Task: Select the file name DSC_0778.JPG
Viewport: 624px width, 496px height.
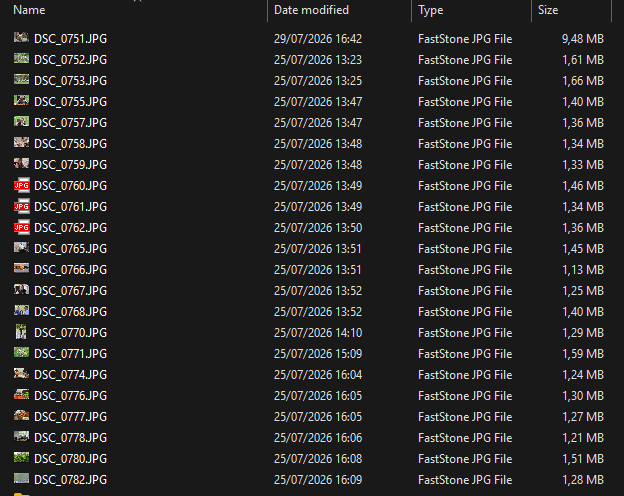Action: [70, 438]
